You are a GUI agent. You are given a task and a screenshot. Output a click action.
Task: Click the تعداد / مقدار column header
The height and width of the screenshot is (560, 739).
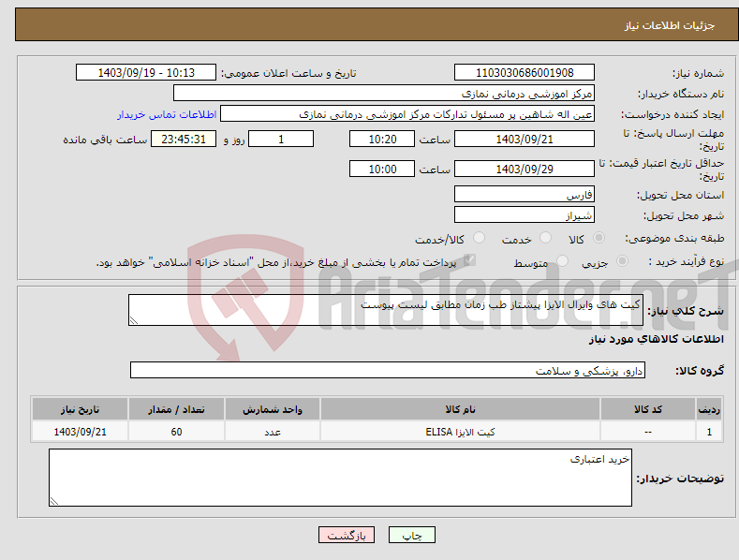tap(176, 409)
